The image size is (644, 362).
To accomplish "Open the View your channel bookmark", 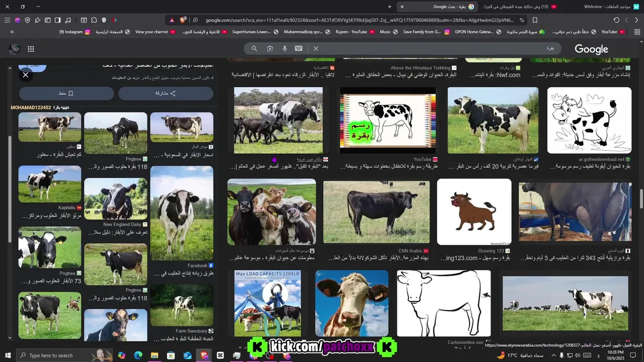I will click(x=155, y=32).
